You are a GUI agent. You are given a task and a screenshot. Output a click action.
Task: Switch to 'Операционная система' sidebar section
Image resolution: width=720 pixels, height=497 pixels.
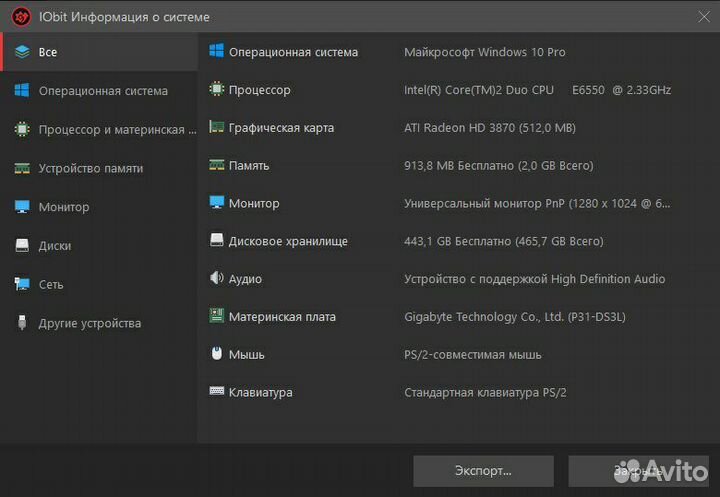100,90
